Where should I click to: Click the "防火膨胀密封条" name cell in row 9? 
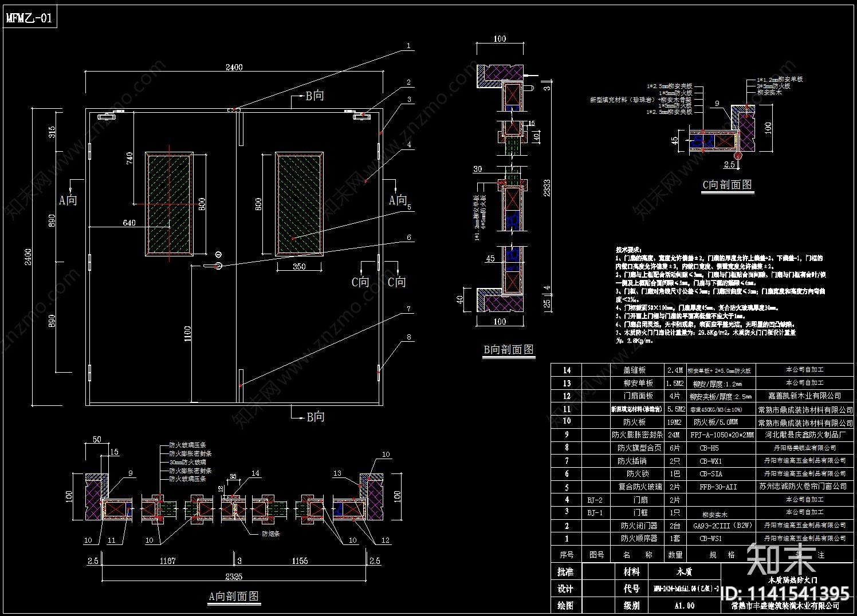tap(637, 435)
